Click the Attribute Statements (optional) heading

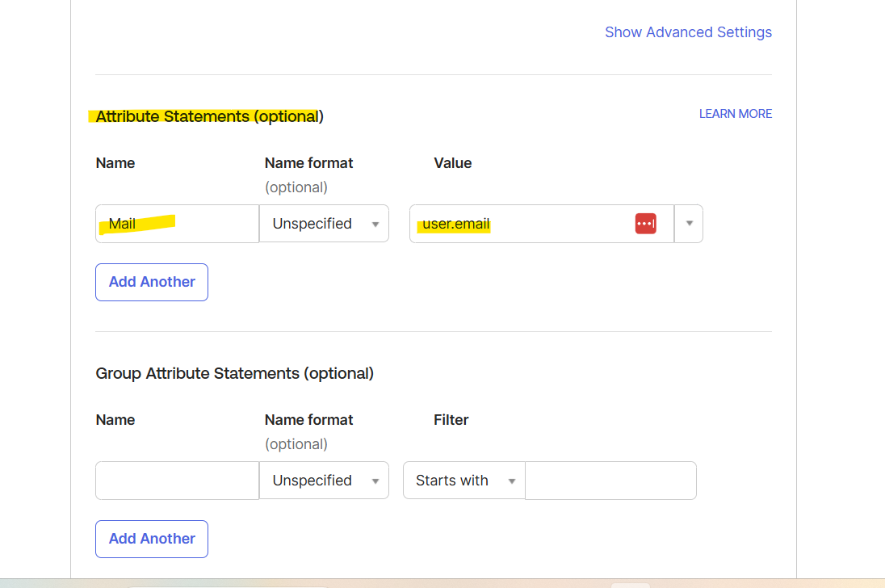click(209, 116)
